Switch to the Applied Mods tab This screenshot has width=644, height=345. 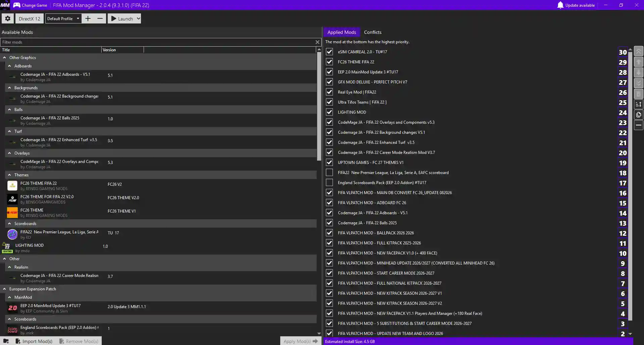pyautogui.click(x=342, y=32)
